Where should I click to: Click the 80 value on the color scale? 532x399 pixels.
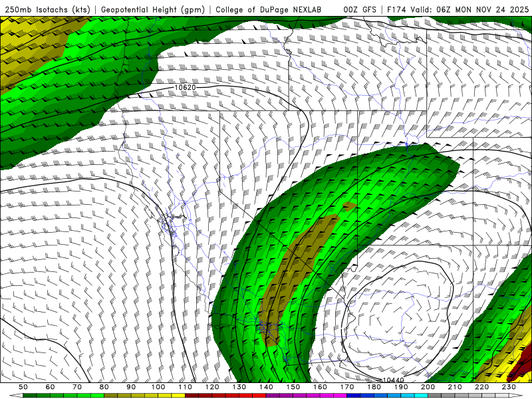point(104,387)
